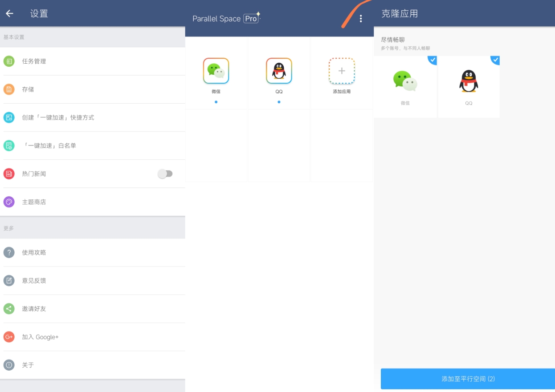The image size is (555, 392).
Task: Launch the cloned 微信 app in Parallel Space
Action: tap(216, 71)
